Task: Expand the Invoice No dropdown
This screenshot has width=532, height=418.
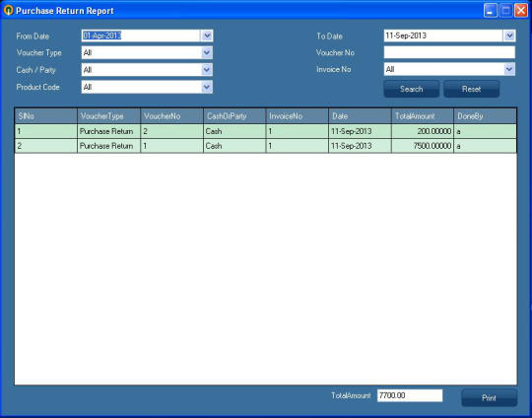Action: (x=509, y=69)
